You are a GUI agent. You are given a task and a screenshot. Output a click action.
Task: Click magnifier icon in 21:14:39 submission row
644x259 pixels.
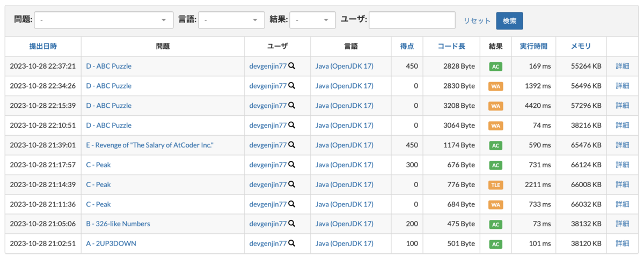(292, 184)
